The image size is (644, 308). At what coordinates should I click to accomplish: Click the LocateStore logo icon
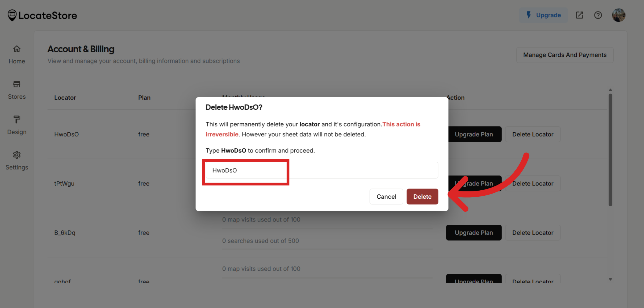[x=12, y=15]
